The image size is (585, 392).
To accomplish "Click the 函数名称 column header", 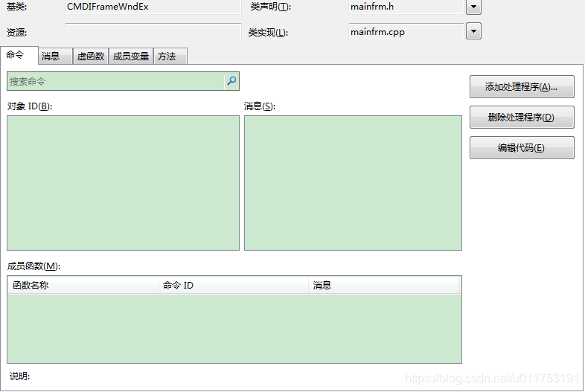I will [x=83, y=286].
